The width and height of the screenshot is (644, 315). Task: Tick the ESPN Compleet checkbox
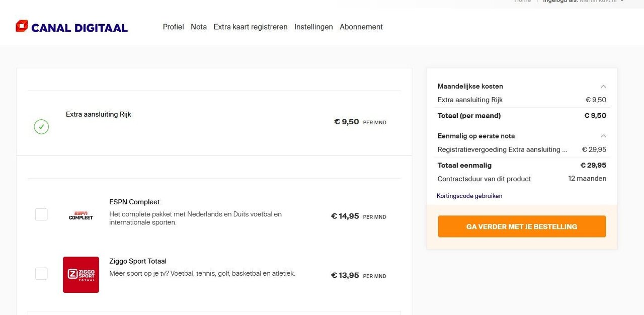tap(41, 214)
